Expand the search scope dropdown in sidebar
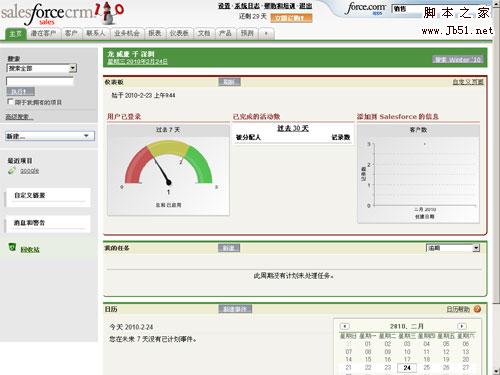 pos(42,68)
